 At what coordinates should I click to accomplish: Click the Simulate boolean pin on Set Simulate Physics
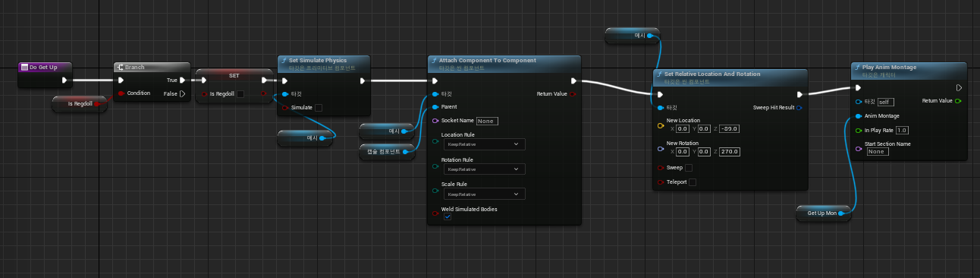[285, 108]
